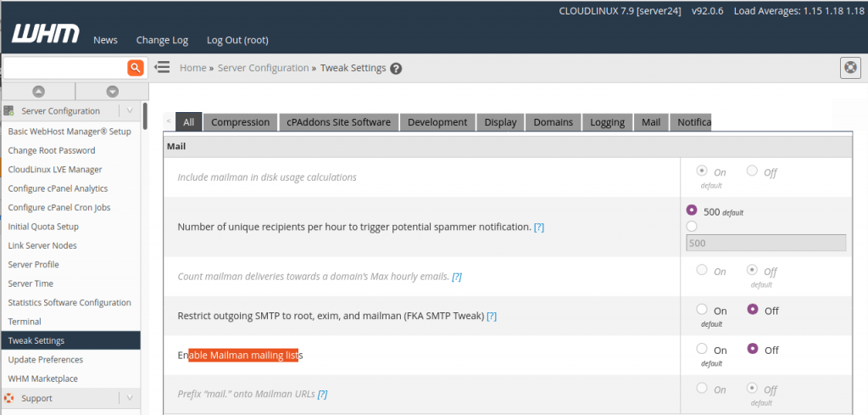Go to Server Configuration breadcrumb
868x415 pixels.
pos(263,68)
